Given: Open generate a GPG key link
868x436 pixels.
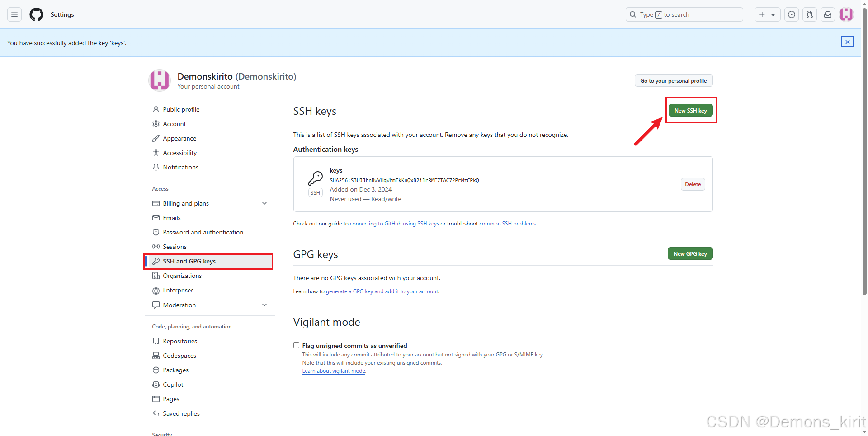Looking at the screenshot, I should pyautogui.click(x=382, y=291).
